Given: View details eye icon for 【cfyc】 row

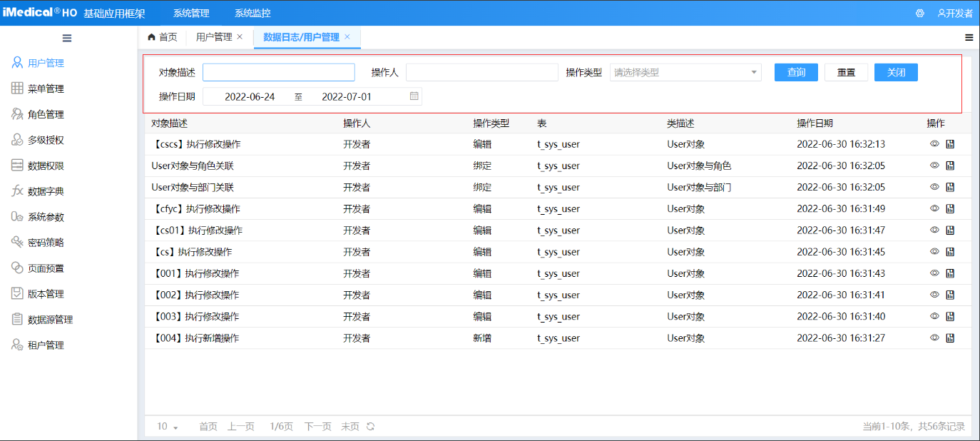Looking at the screenshot, I should point(934,208).
